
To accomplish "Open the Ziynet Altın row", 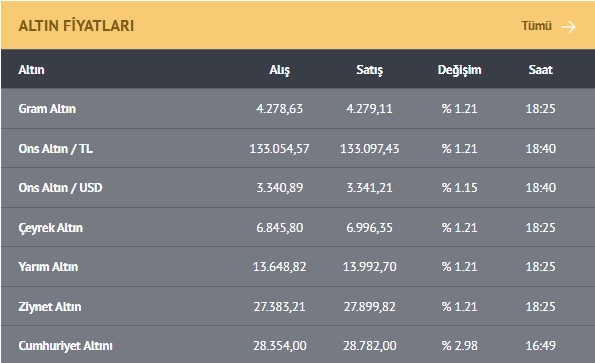I will (x=298, y=306).
